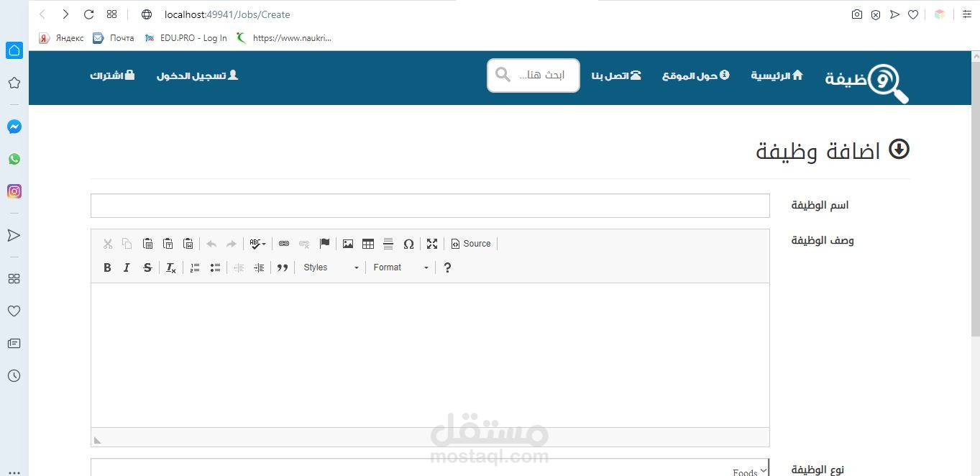Toggle Bold formatting

pos(107,267)
